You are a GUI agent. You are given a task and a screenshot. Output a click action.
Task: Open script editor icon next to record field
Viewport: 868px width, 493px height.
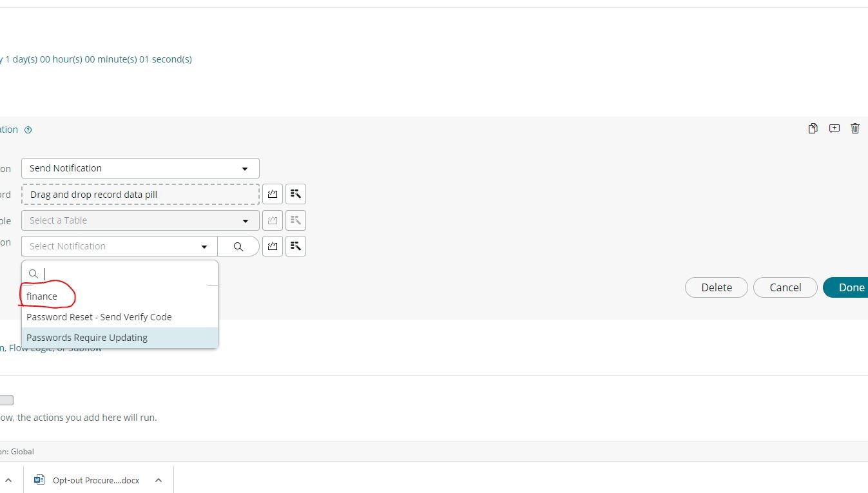click(x=296, y=194)
